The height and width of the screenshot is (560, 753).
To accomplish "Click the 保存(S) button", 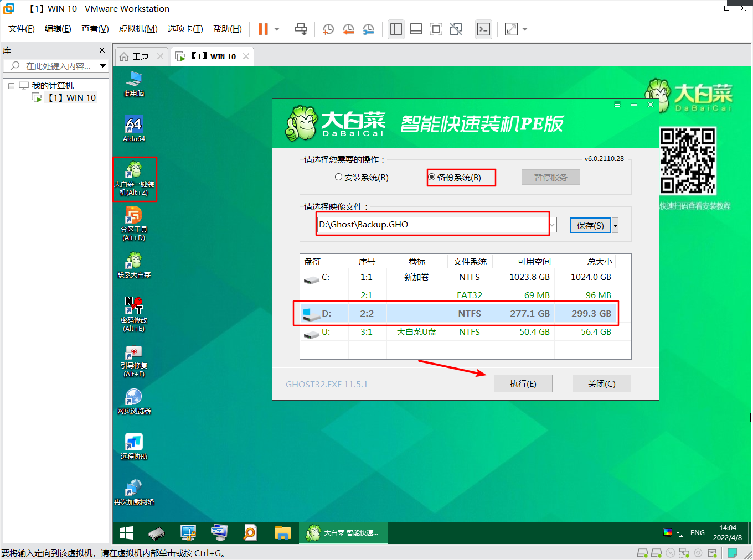I will pos(590,225).
